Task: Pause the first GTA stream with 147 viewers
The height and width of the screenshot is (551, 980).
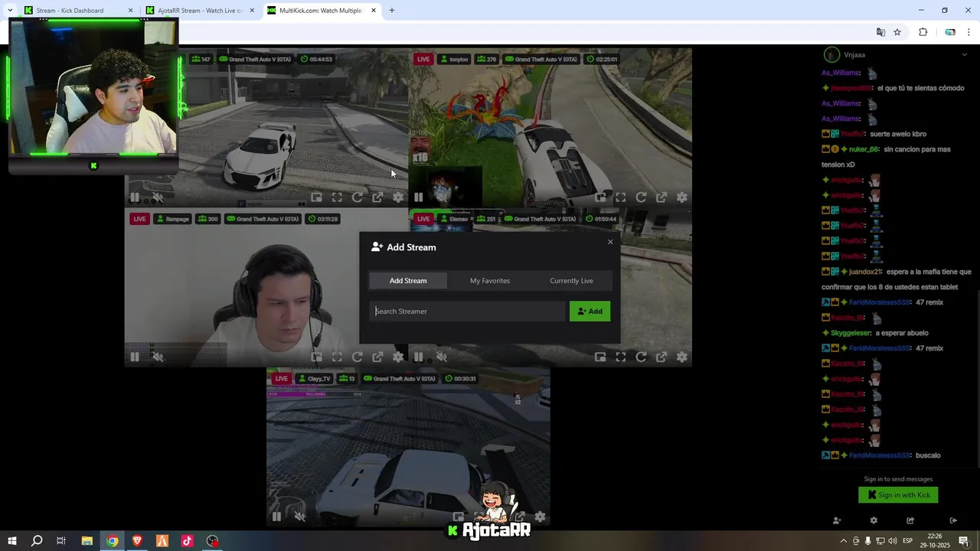Action: coord(135,197)
